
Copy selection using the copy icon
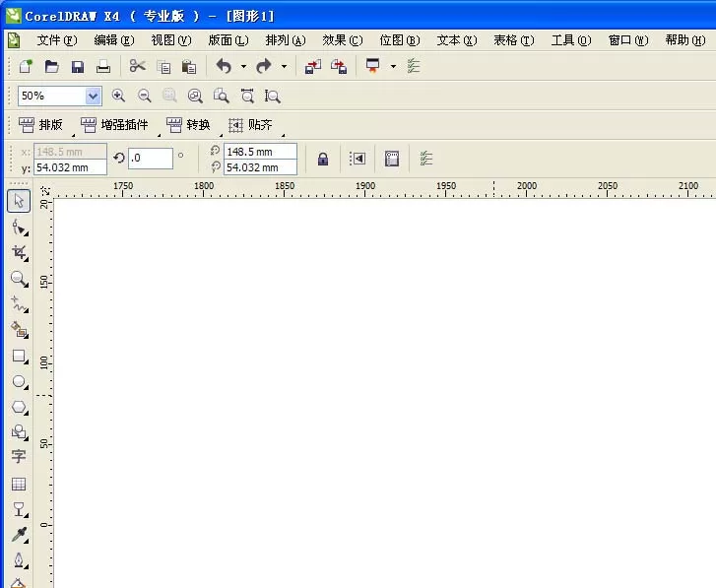click(x=163, y=67)
